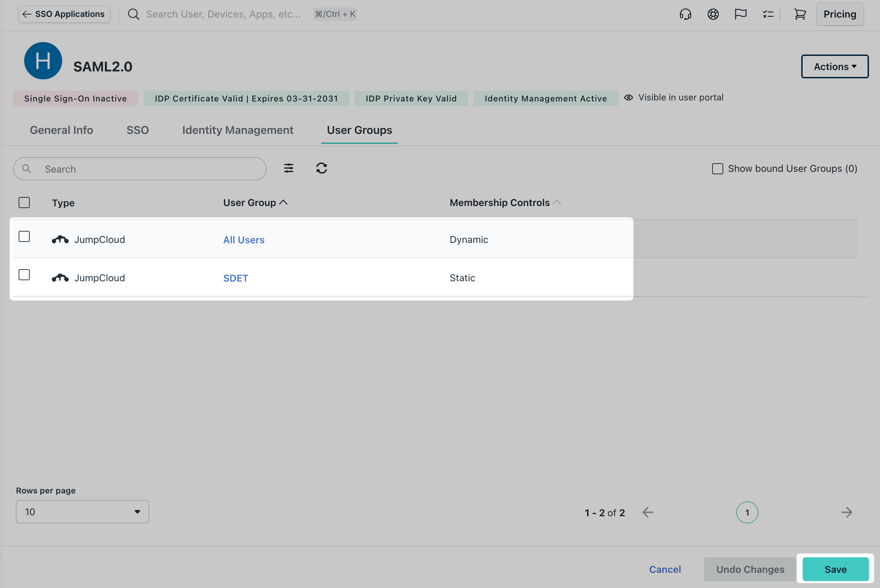Open the Rows per page dropdown
Image resolution: width=880 pixels, height=588 pixels.
(82, 511)
